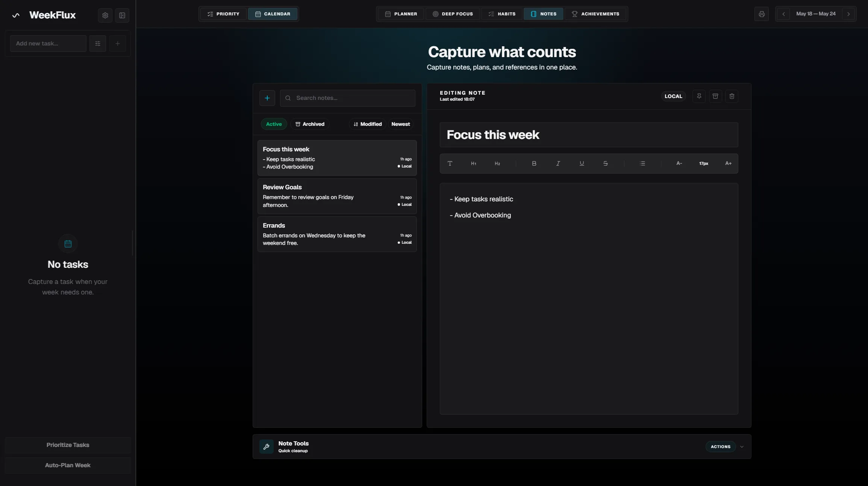Screen dimensions: 868x486
Task: Toggle underline formatting
Action: pos(582,163)
